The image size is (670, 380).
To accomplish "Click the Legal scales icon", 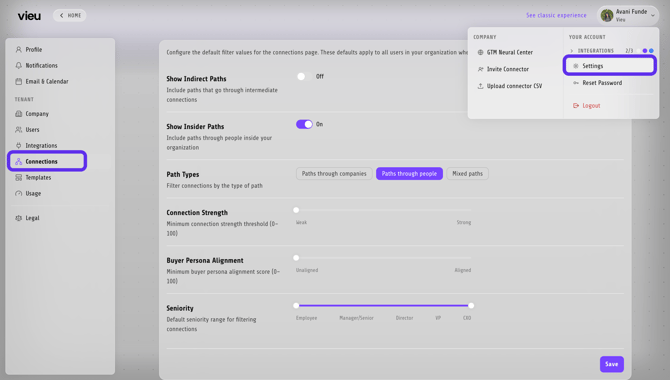I will tap(18, 218).
